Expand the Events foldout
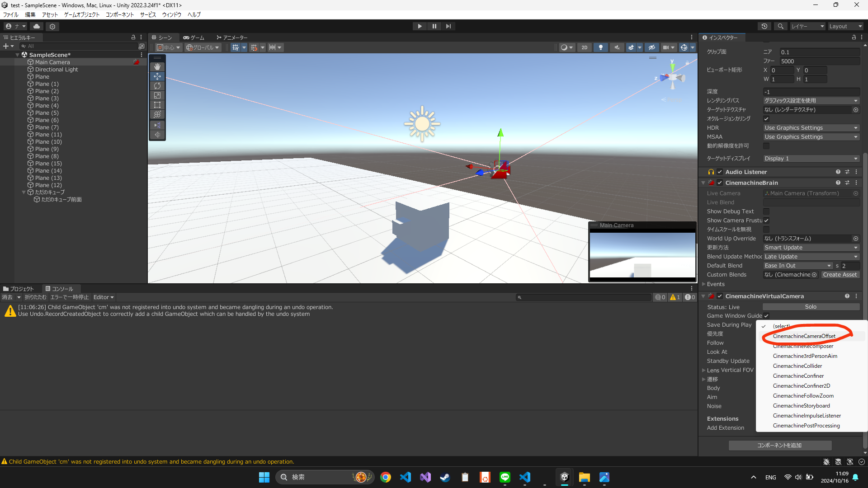 coord(704,284)
